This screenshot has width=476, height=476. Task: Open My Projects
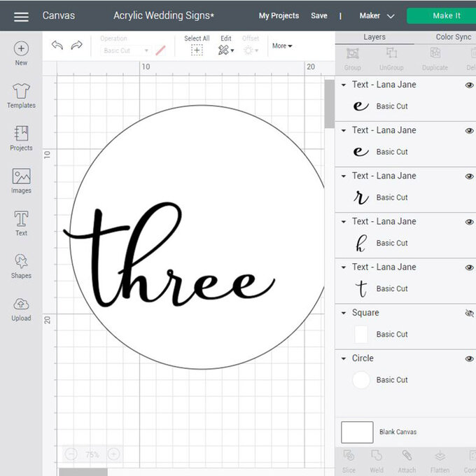[x=279, y=15]
